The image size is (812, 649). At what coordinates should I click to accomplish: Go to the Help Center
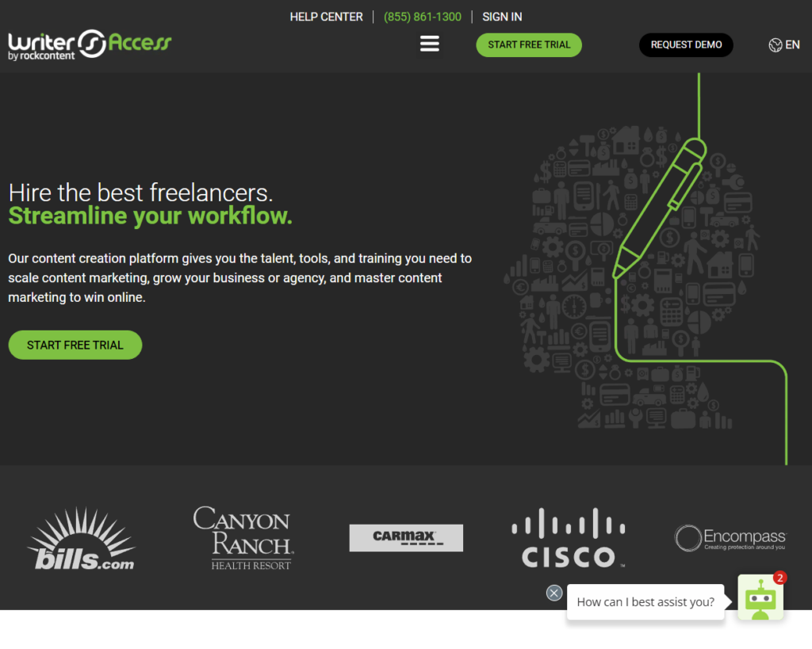pyautogui.click(x=326, y=17)
